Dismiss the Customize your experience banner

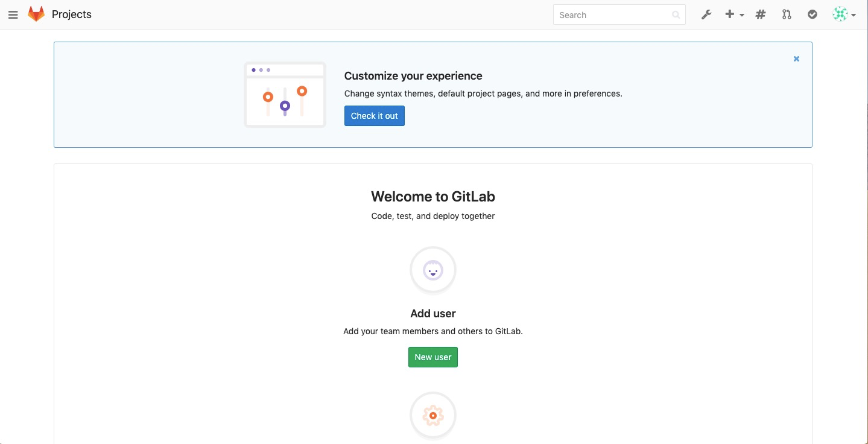click(x=796, y=59)
